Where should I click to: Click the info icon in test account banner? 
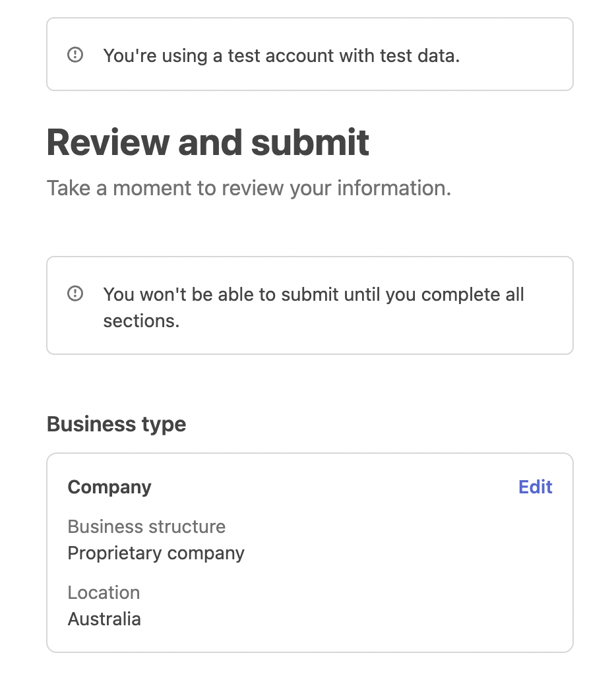[75, 55]
